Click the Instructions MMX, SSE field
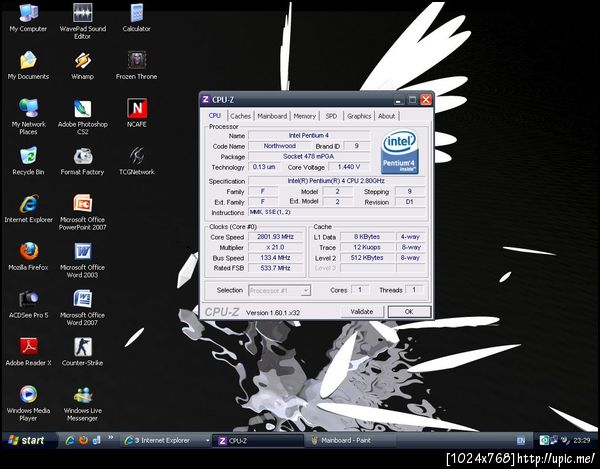The height and width of the screenshot is (469, 600). [337, 212]
